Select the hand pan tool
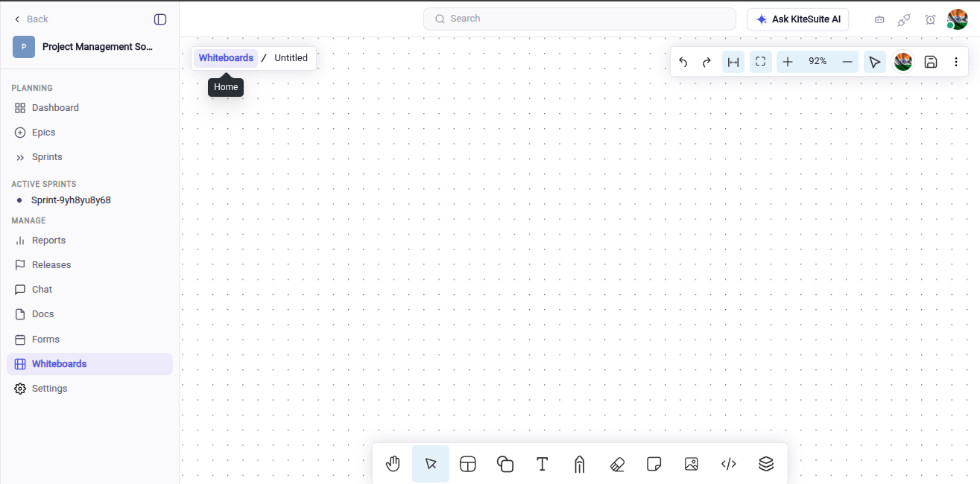Viewport: 980px width, 484px height. click(393, 464)
